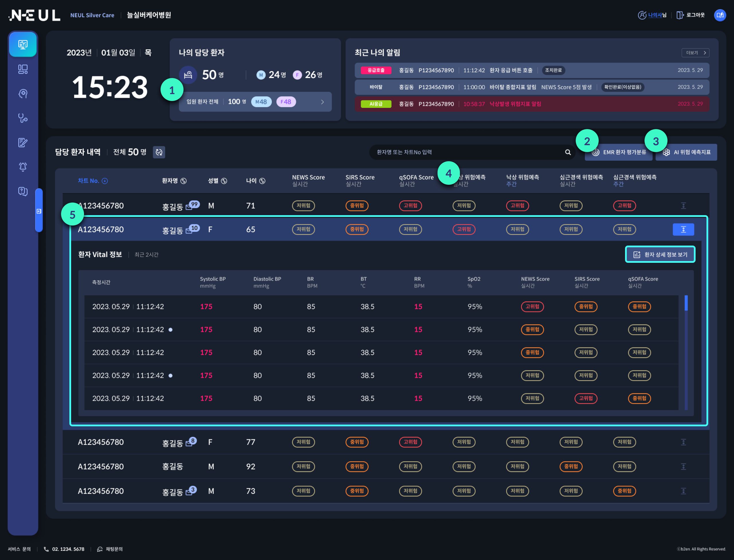This screenshot has width=734, height=560.
Task: Toggle sort on 나이 column
Action: coord(262,181)
